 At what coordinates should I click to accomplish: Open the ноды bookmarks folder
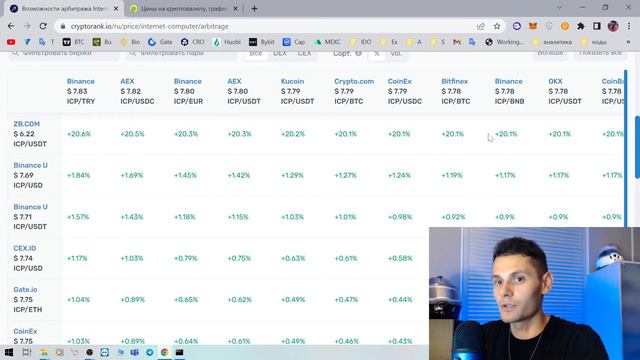(x=593, y=42)
